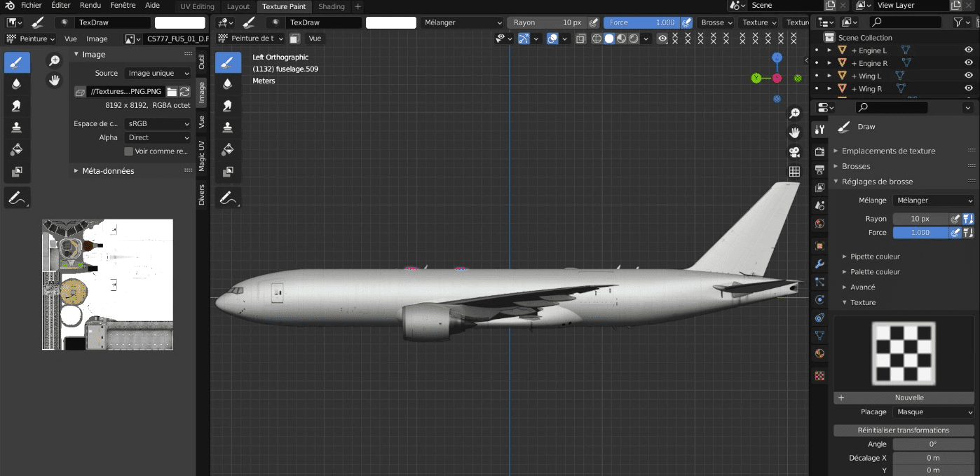Open the Render properties tab icon

[819, 151]
